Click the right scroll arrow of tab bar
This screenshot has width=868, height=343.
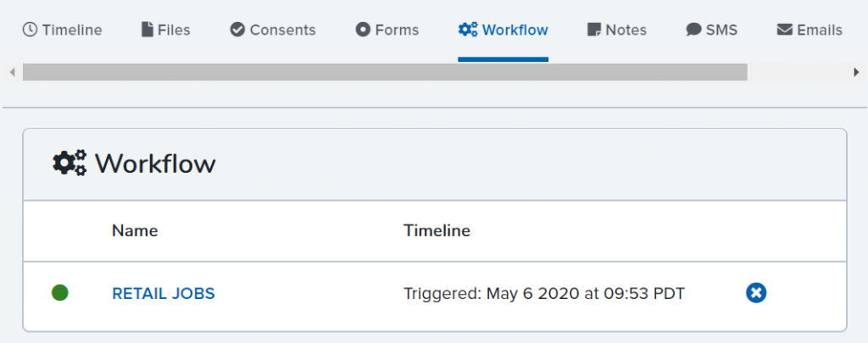coord(856,72)
